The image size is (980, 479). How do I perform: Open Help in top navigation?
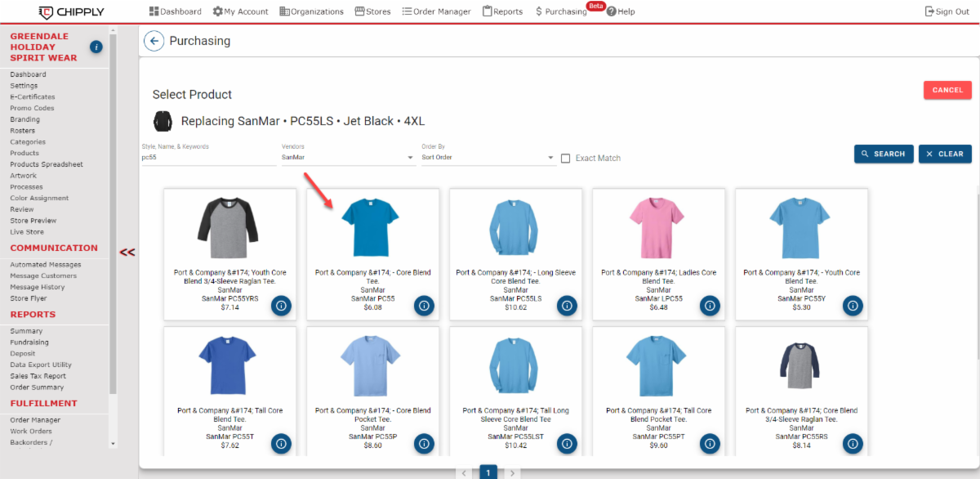621,11
